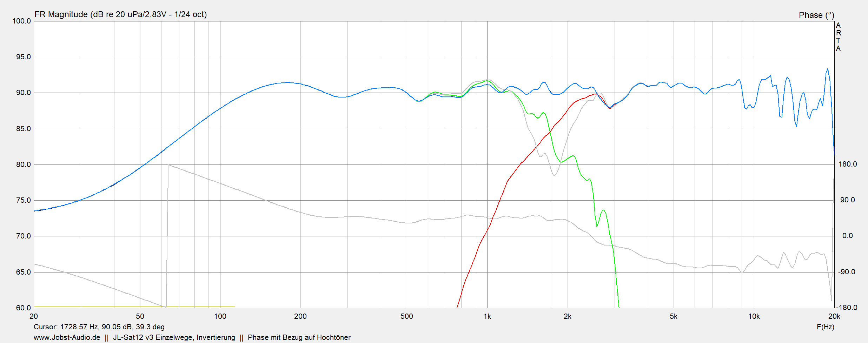Click the 5k frequency axis label

click(x=673, y=316)
